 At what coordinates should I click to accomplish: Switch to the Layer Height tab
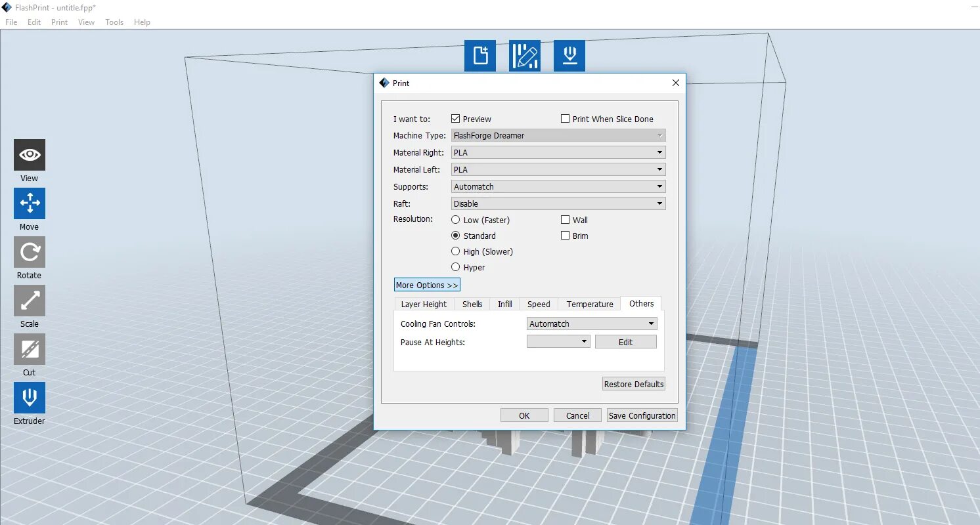(424, 304)
